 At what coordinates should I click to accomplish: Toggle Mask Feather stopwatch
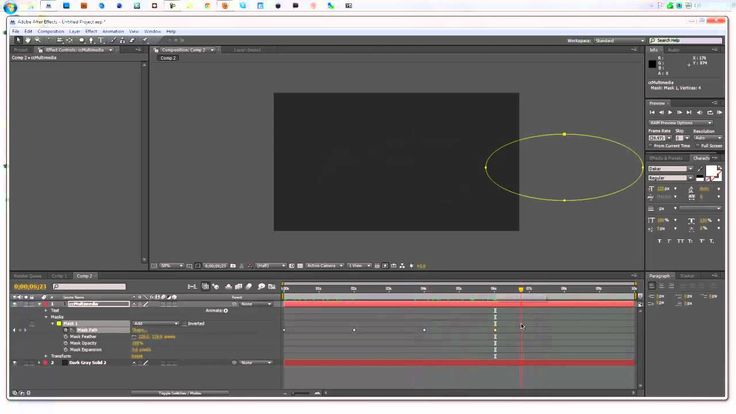66,337
